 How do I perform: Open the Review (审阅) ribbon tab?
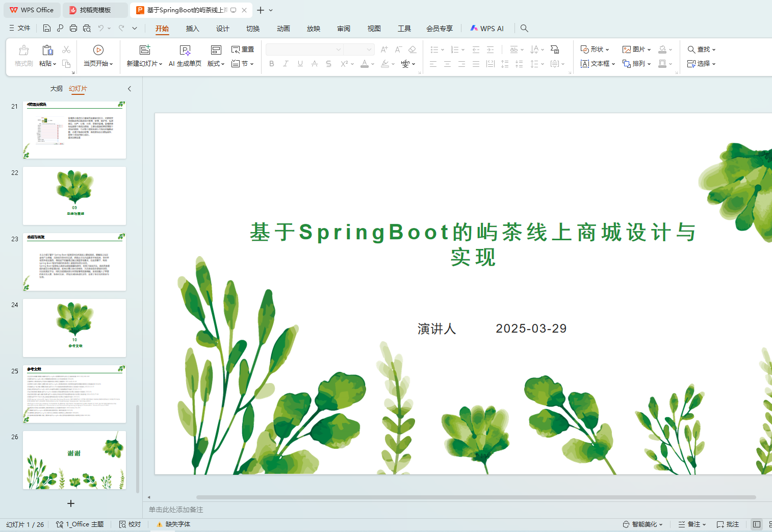point(344,29)
